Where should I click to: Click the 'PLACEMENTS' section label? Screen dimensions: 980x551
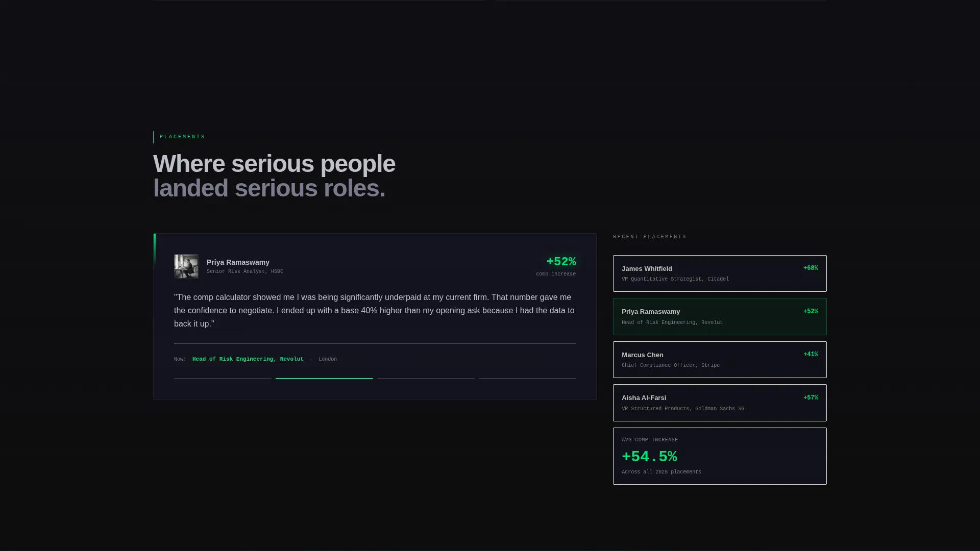point(182,137)
